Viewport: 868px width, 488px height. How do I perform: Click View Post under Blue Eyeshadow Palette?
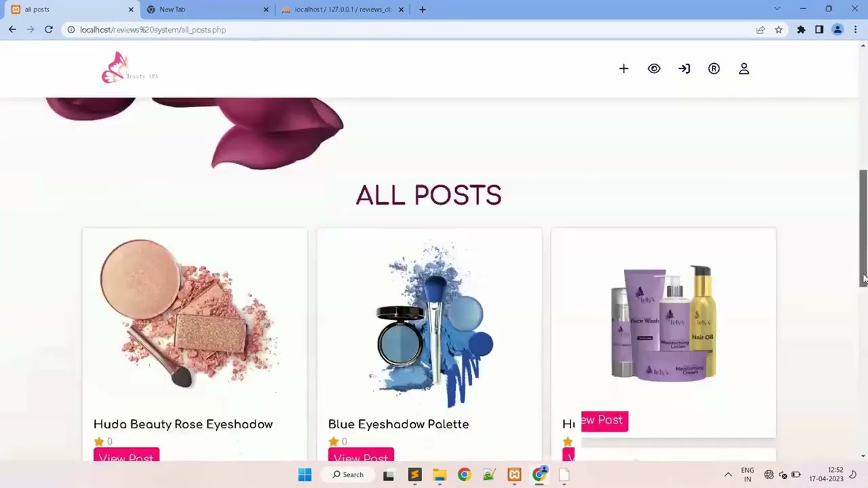[361, 455]
